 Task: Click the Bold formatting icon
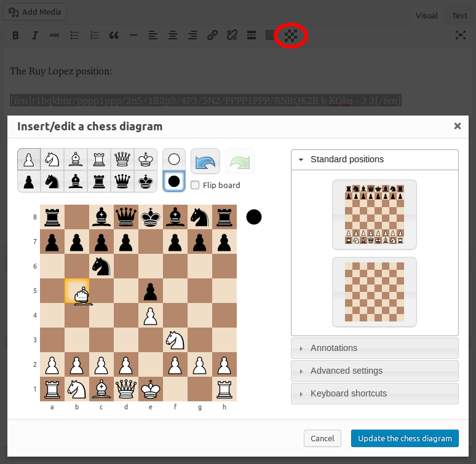15,36
